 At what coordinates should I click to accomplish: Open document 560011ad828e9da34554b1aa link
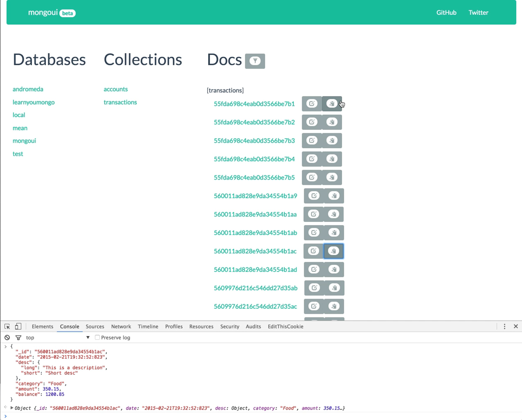pyautogui.click(x=255, y=214)
